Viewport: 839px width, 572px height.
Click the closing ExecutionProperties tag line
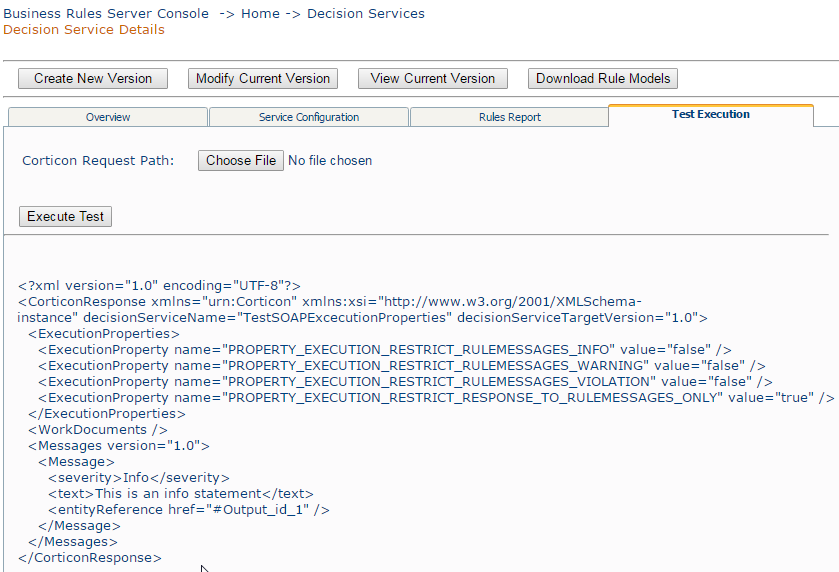[107, 414]
